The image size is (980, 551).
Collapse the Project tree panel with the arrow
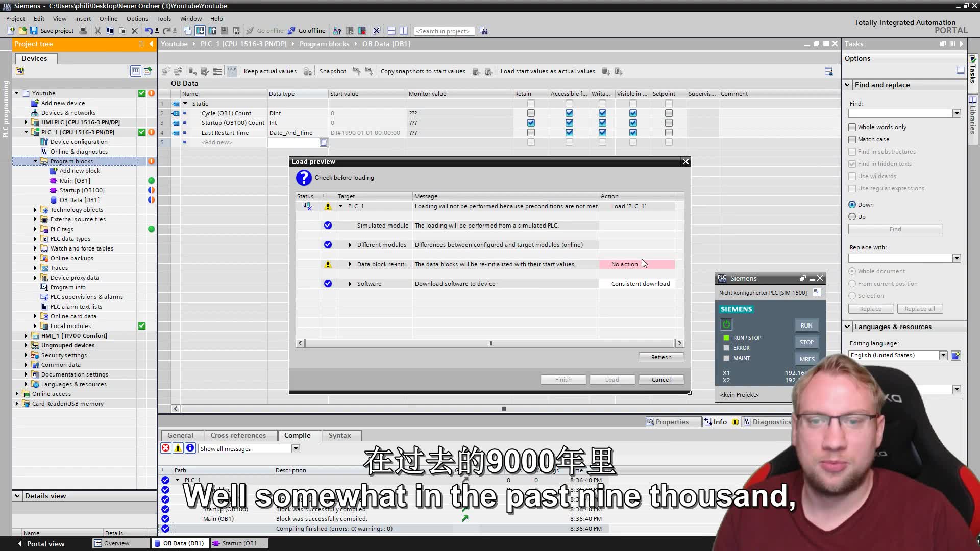(151, 44)
